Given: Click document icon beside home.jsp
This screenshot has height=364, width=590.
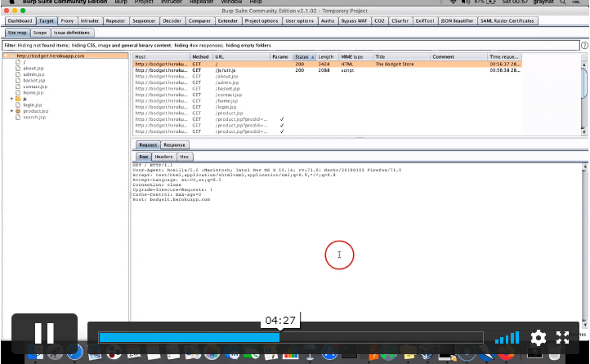Looking at the screenshot, I should click(18, 92).
